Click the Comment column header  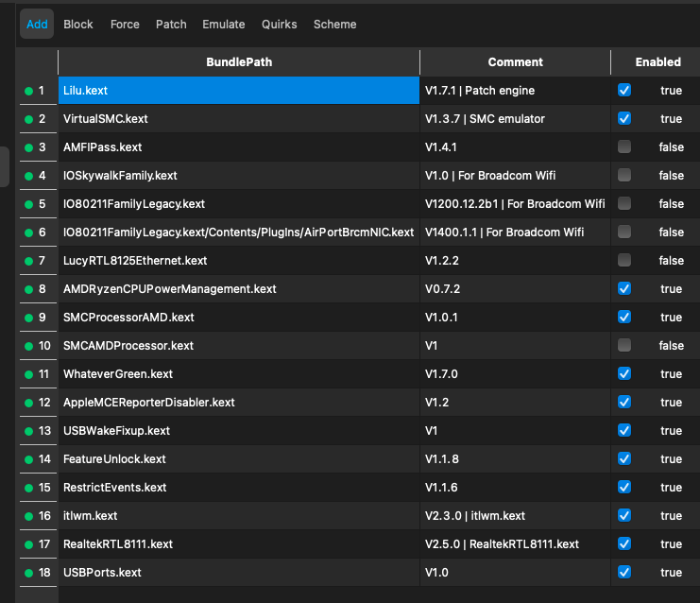coord(515,62)
